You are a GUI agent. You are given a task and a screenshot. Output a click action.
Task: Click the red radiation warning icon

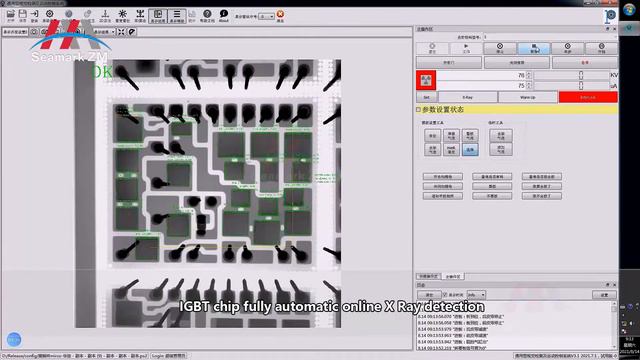click(x=426, y=80)
